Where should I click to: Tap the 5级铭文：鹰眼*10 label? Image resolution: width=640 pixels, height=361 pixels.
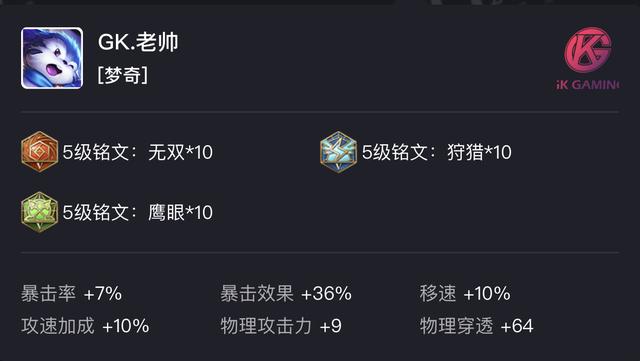coord(138,212)
